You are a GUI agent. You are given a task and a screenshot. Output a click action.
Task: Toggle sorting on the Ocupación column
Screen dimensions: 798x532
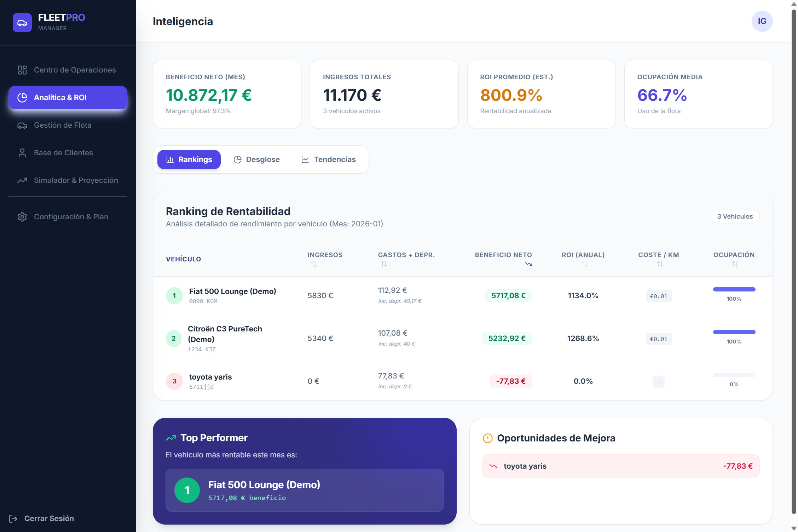pyautogui.click(x=735, y=264)
